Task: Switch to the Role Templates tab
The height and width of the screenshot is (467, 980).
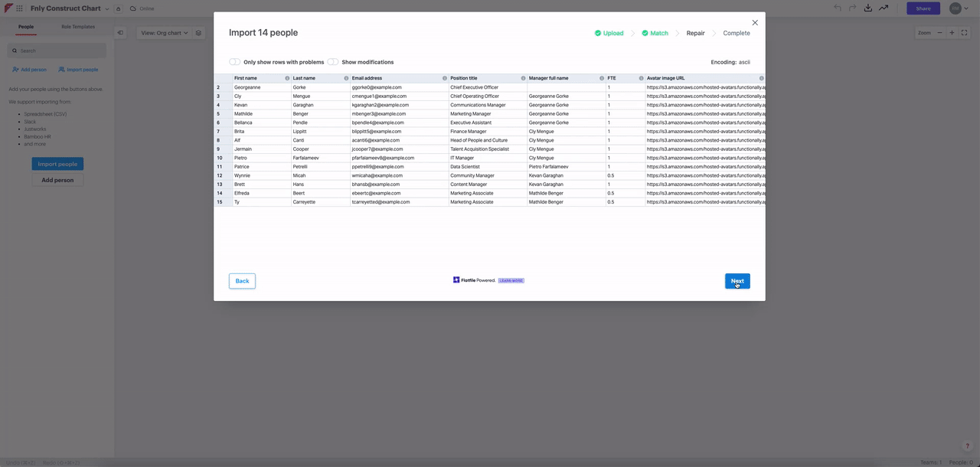Action: coord(78,27)
